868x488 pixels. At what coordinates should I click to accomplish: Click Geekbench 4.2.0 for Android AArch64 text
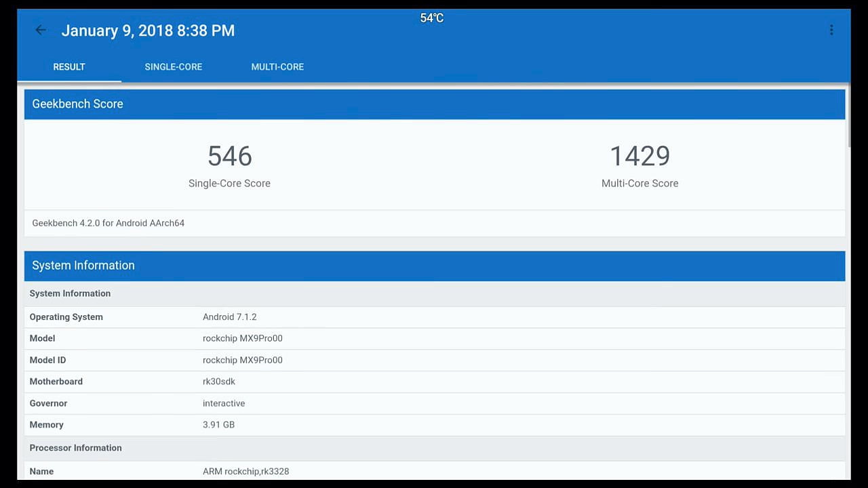click(108, 223)
